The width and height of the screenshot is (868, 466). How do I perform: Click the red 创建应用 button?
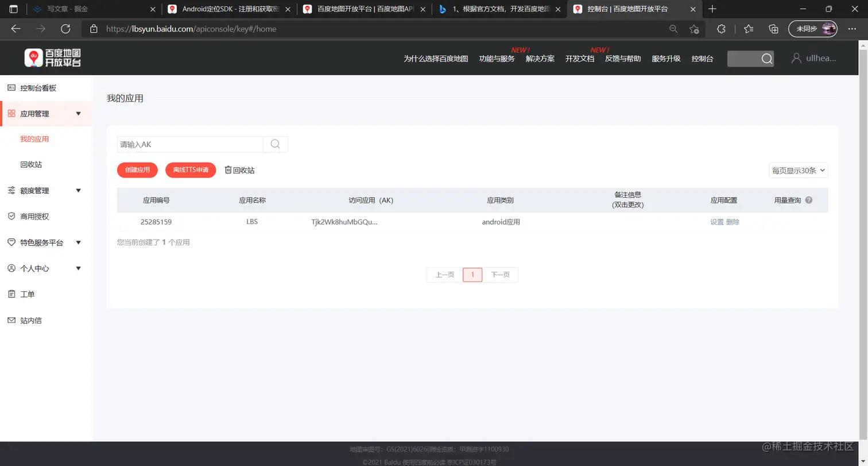click(137, 170)
